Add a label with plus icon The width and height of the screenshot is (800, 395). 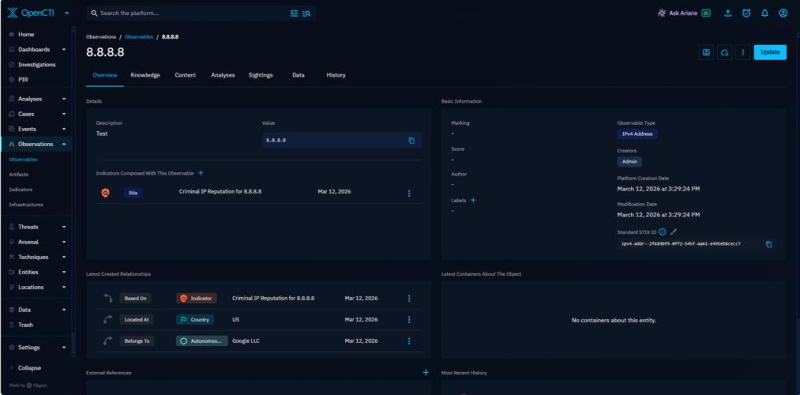tap(473, 200)
